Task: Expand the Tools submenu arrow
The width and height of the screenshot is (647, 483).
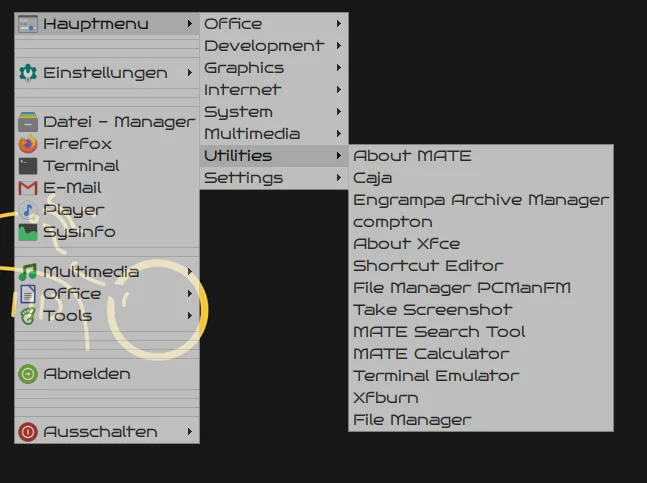Action: tap(189, 316)
